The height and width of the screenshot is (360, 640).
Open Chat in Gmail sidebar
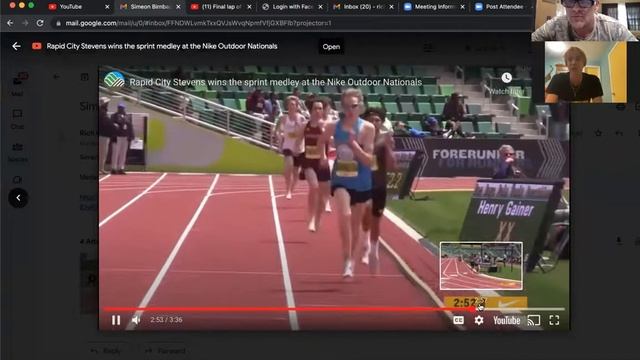[x=18, y=119]
